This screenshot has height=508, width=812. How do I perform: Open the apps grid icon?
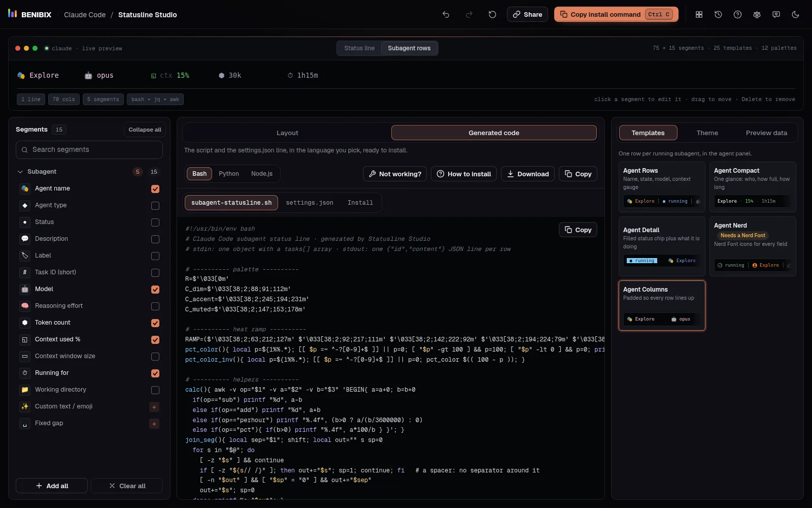pos(699,15)
